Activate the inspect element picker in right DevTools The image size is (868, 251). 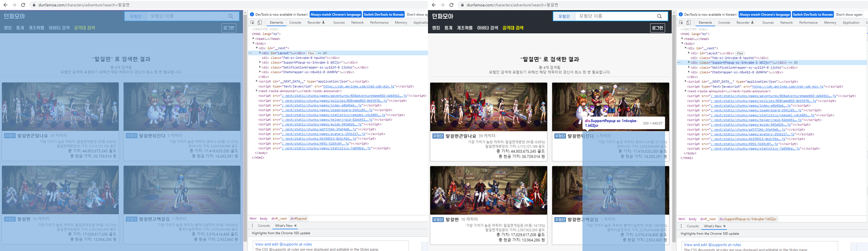pos(681,22)
